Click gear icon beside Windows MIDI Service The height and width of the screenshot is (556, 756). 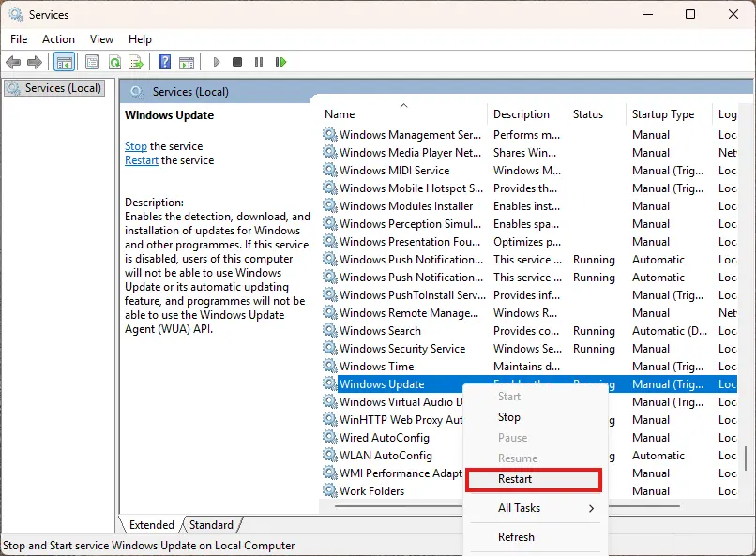pos(330,170)
